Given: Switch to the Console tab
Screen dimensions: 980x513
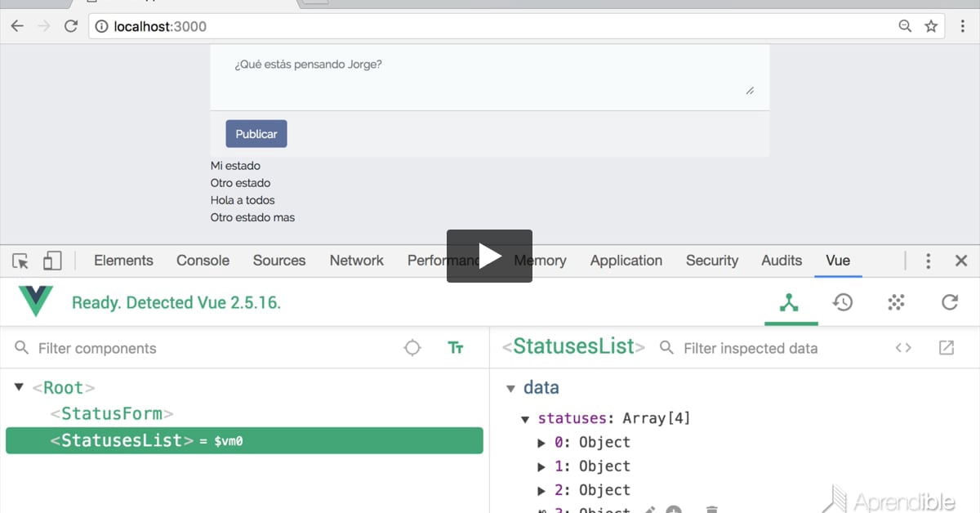Looking at the screenshot, I should click(203, 261).
